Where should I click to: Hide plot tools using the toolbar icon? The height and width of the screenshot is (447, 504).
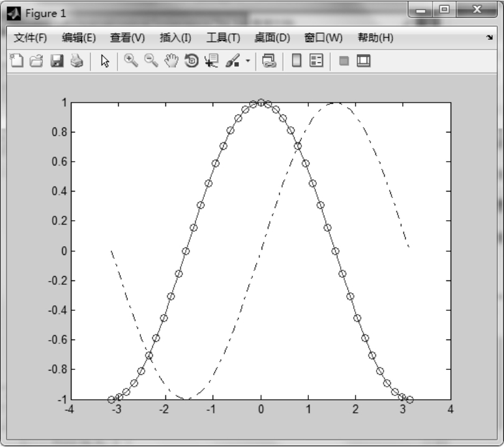click(344, 60)
